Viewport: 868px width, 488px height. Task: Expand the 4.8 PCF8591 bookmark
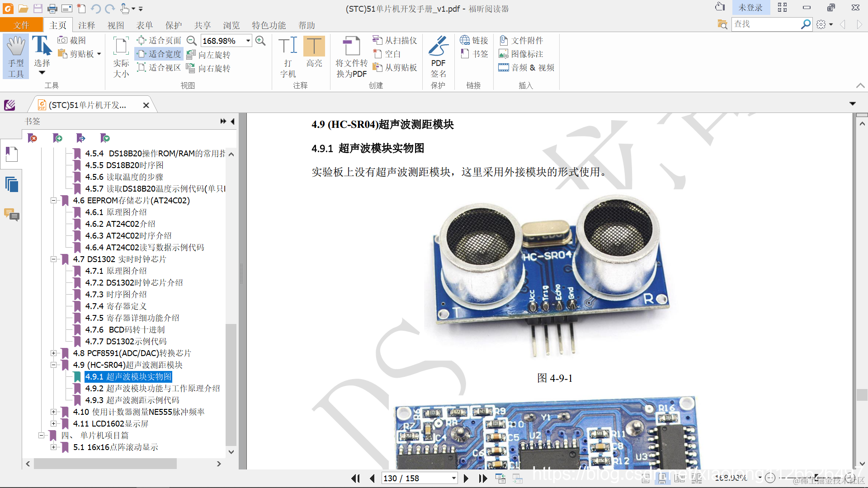click(x=53, y=353)
